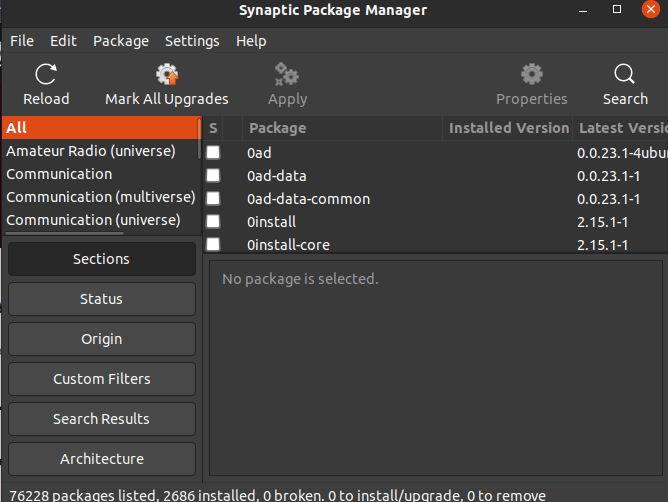
Task: Check the 0install package box
Action: click(x=213, y=222)
